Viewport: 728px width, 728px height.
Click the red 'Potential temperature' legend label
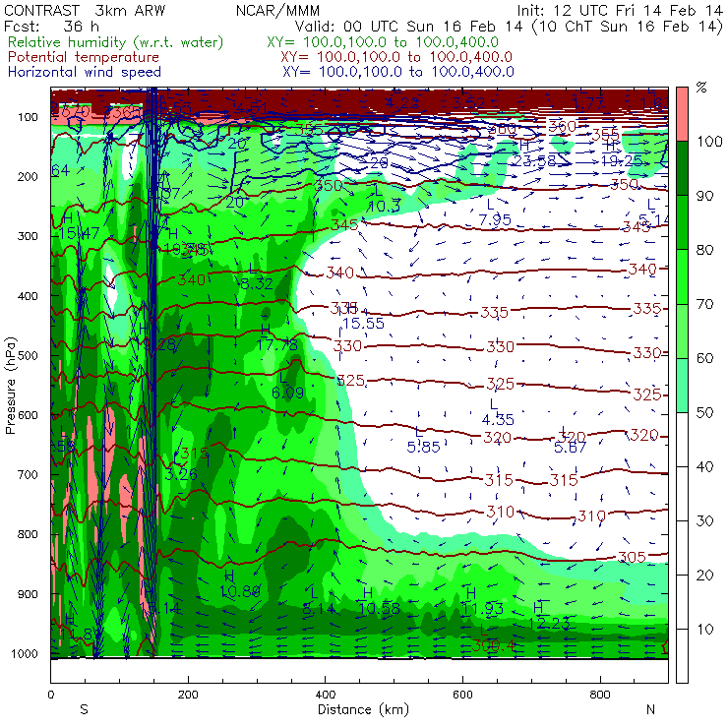tap(84, 57)
